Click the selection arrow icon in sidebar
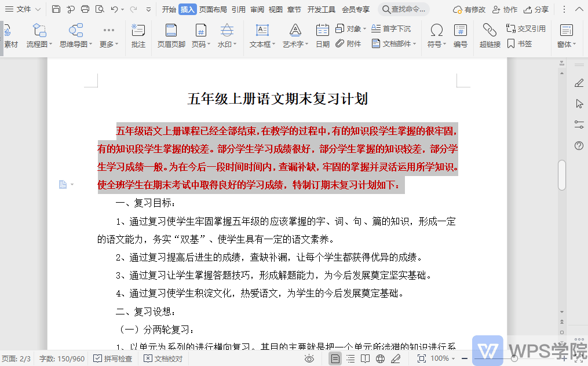Viewport: 588px width, 366px height. tap(579, 104)
